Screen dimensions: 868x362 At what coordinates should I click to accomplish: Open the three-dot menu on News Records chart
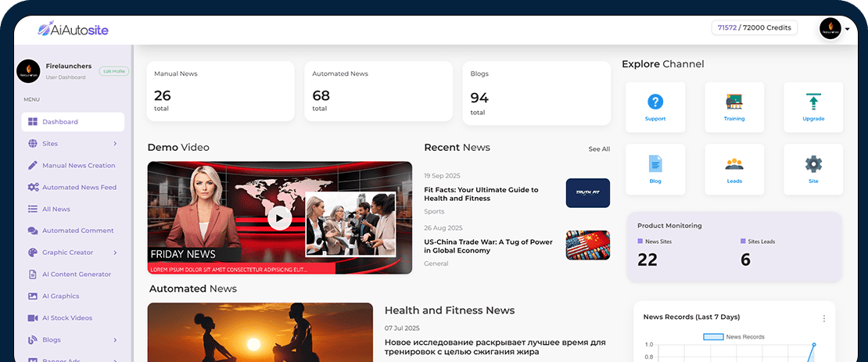point(823,318)
